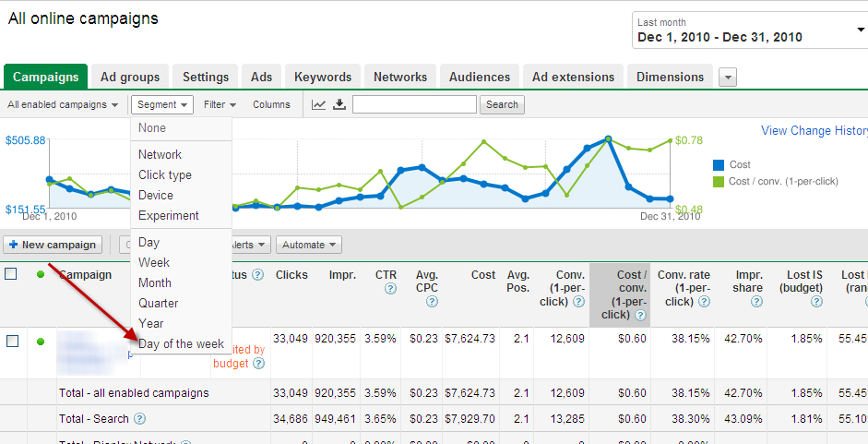Open help icon under Avg. CPC header
The image size is (868, 444).
(432, 302)
